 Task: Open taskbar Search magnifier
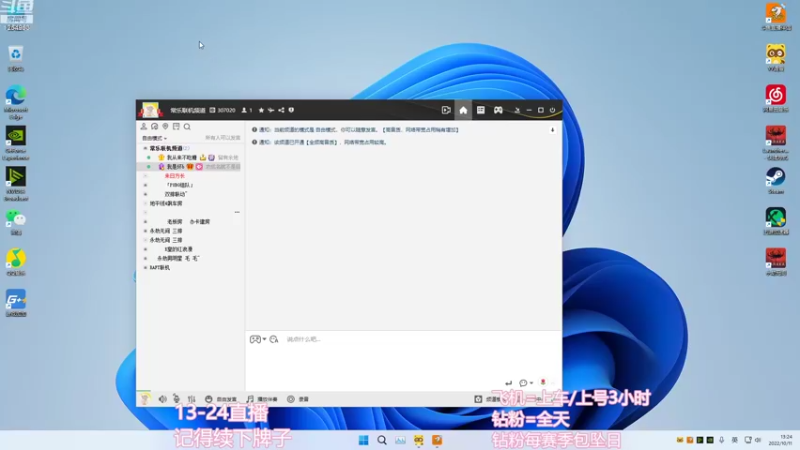(382, 440)
